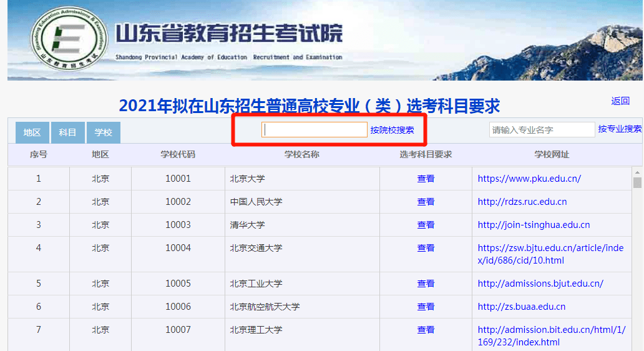
Task: Open 查看 for 北京大学
Action: (426, 179)
